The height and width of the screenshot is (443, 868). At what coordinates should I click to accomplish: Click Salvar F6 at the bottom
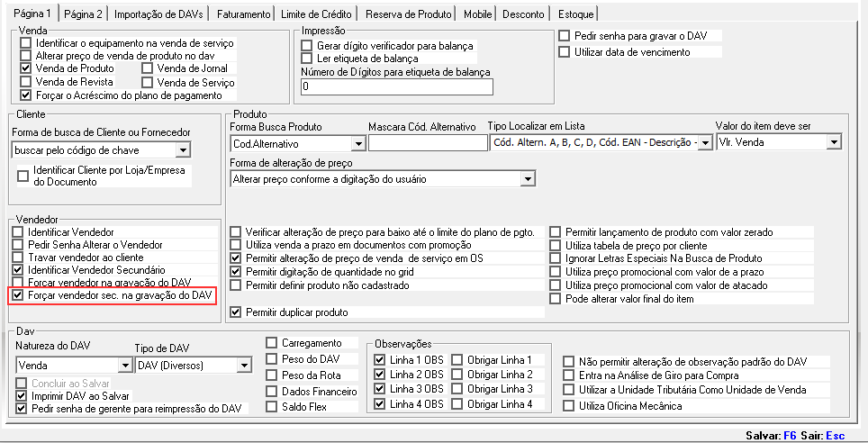point(773,436)
